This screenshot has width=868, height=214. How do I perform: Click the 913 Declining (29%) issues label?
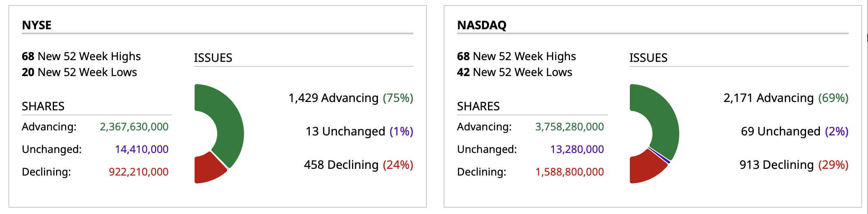tap(794, 165)
